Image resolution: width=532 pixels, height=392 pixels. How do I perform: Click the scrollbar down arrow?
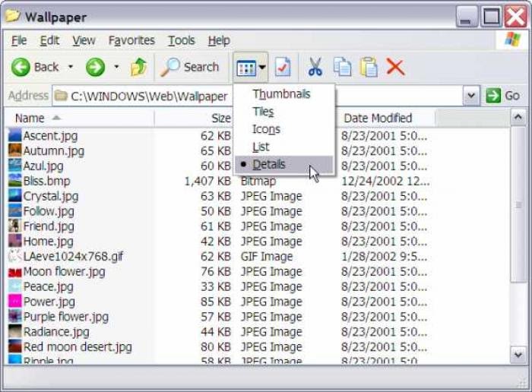click(x=518, y=355)
